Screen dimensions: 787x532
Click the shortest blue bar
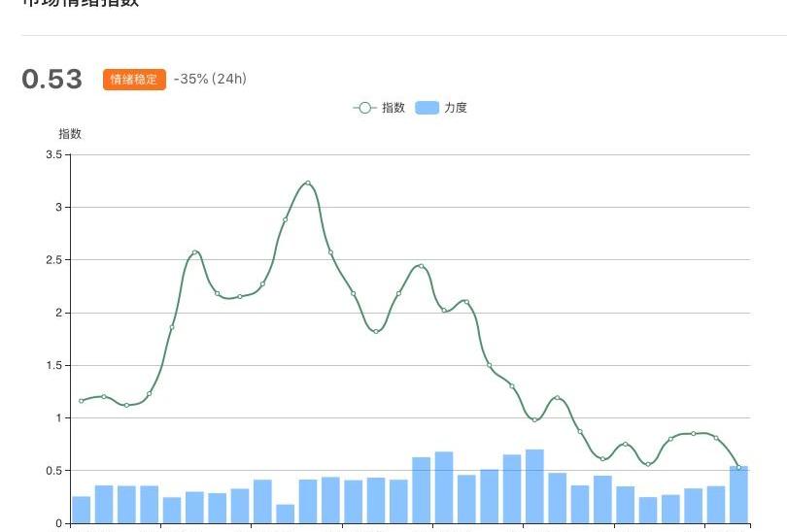pos(285,514)
